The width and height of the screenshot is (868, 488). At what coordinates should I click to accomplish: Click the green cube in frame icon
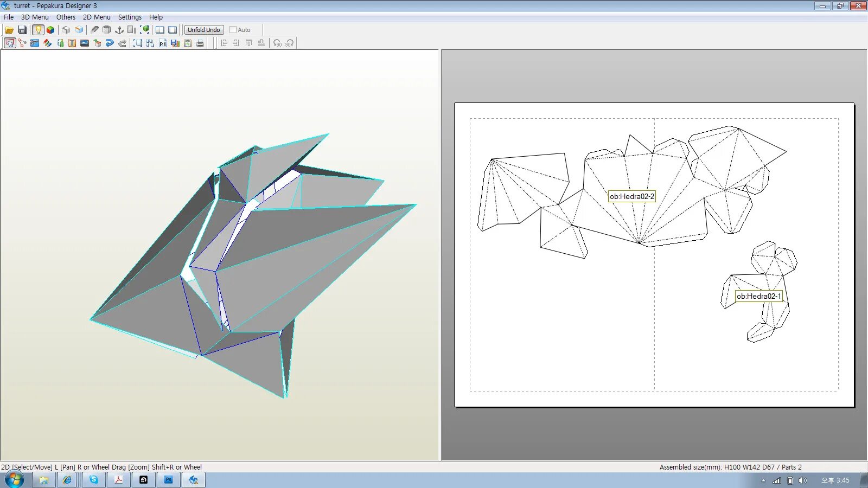(145, 30)
